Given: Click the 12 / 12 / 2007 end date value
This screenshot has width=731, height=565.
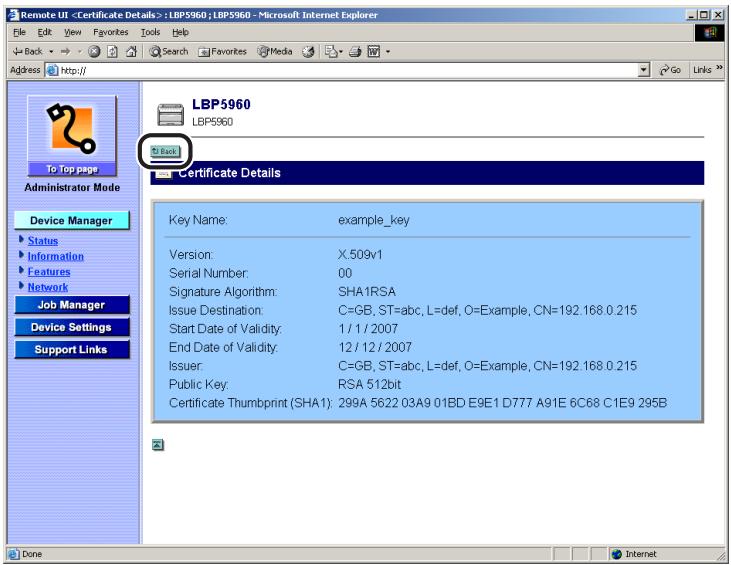Looking at the screenshot, I should [x=375, y=347].
